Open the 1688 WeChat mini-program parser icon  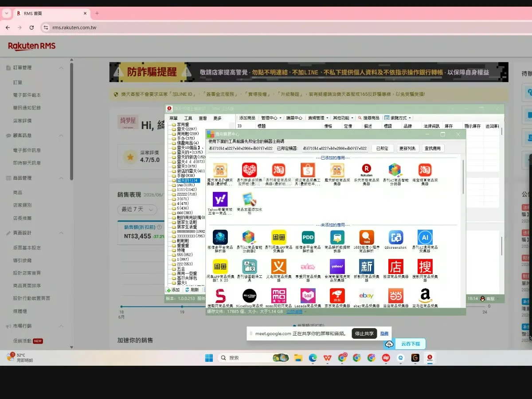tap(367, 237)
